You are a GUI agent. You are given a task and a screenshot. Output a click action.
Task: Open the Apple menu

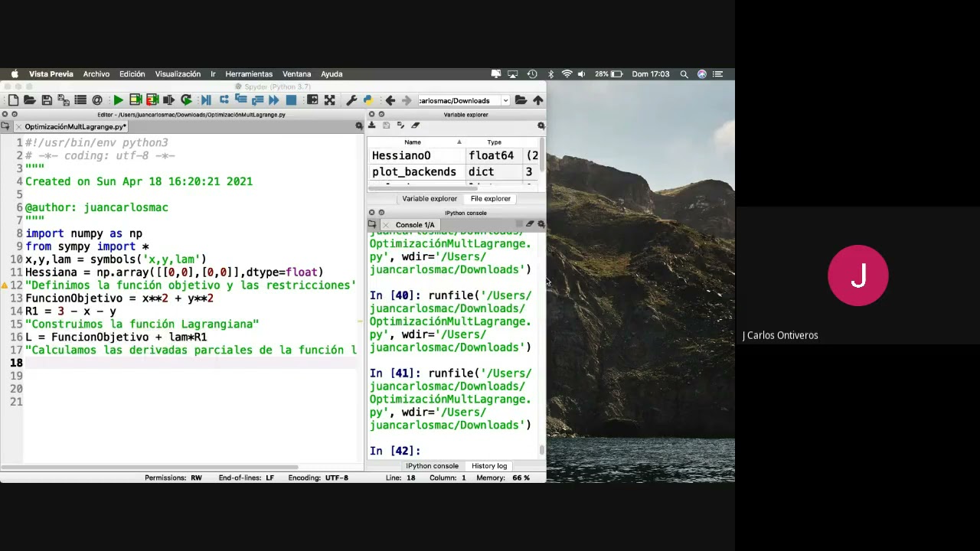[14, 74]
